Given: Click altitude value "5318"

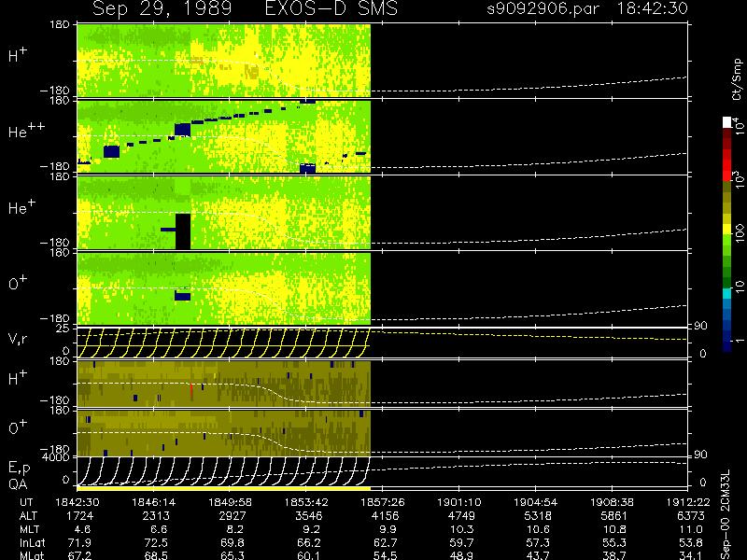Looking at the screenshot, I should [538, 516].
